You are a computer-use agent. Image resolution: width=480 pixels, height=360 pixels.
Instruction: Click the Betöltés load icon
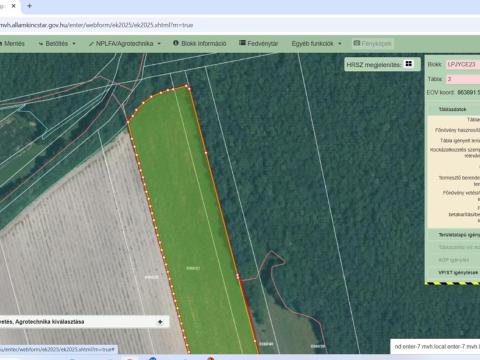click(41, 44)
